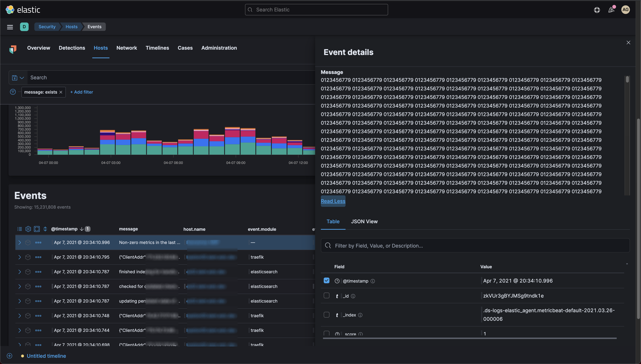The image size is (641, 364).
Task: Open the saved query menu
Action: 18,78
